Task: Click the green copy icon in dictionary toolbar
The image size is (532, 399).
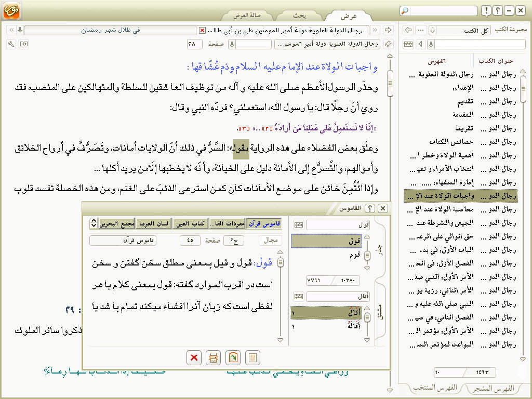Action: pos(233,357)
